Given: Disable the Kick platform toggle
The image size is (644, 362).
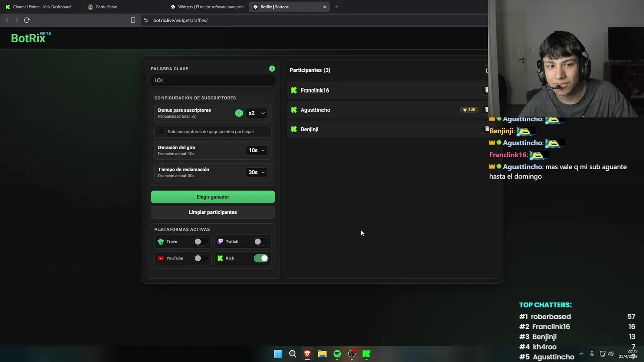Looking at the screenshot, I should (x=261, y=258).
